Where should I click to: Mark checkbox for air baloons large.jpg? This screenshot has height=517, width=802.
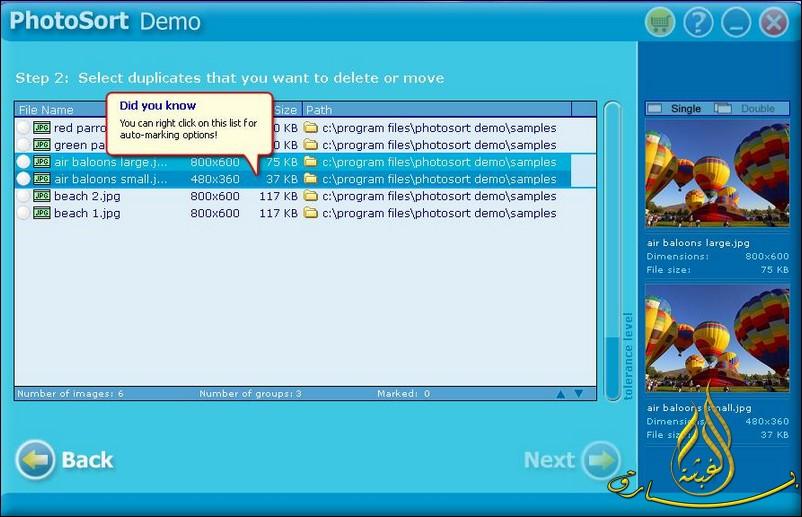24,162
